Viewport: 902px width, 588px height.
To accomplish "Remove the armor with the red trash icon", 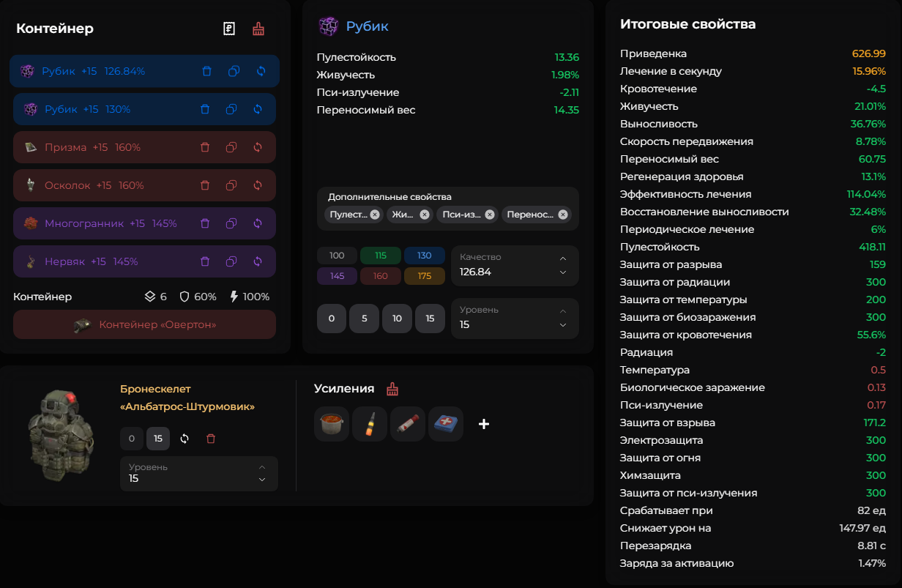I will 211,439.
